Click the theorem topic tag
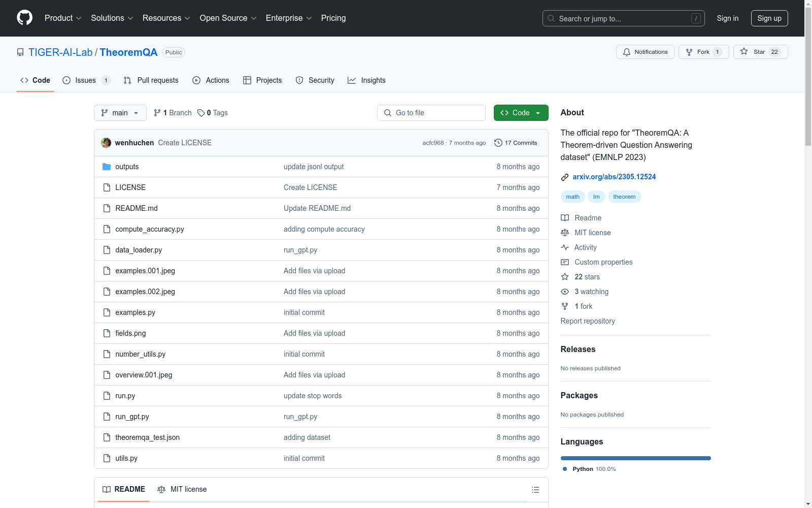Screen dimensions: 812x508 [x=624, y=197]
